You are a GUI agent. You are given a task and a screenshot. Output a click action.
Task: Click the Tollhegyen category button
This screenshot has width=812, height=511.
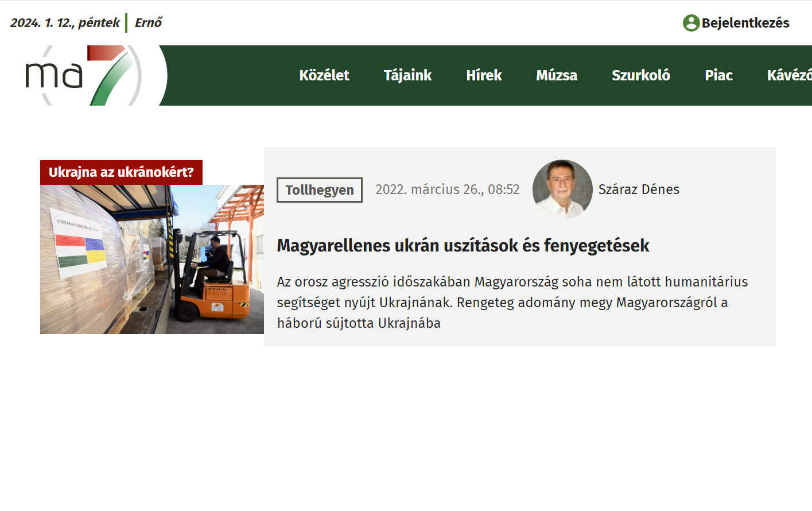click(x=320, y=190)
